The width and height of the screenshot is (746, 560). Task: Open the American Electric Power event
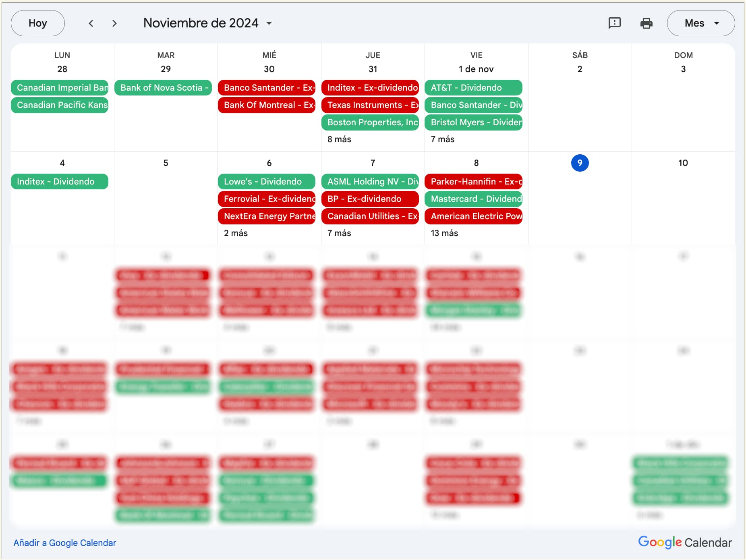tap(474, 216)
